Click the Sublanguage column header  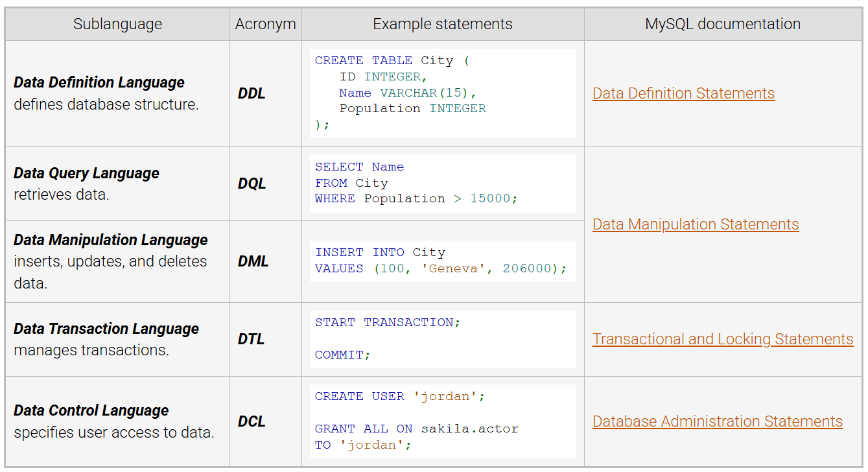pos(117,25)
